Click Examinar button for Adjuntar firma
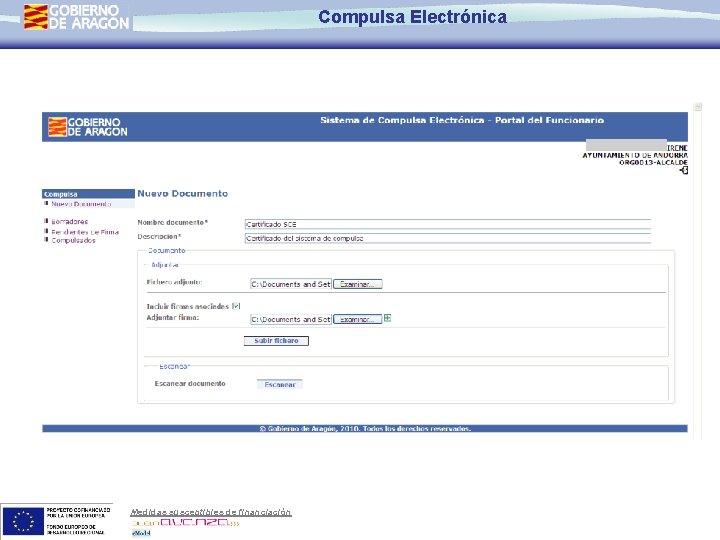Screen dimensions: 720x540 point(358,319)
